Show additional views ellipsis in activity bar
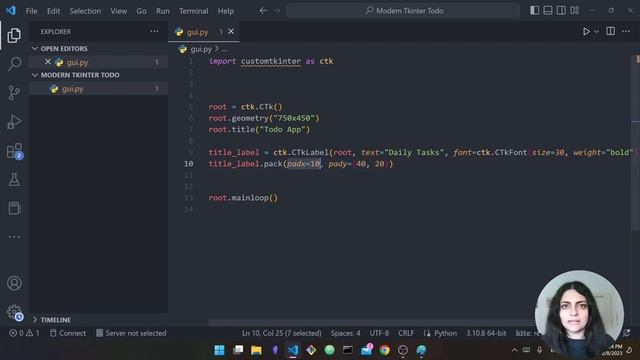640x360 pixels. pyautogui.click(x=14, y=237)
